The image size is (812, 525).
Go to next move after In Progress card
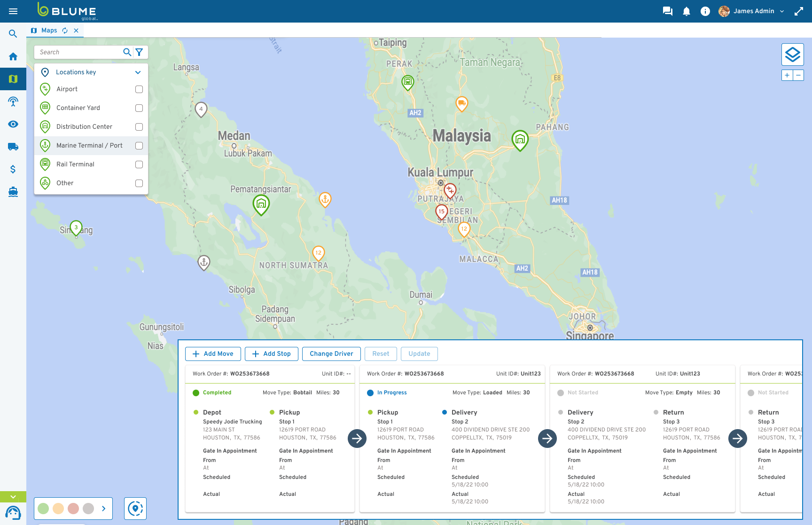coord(547,439)
